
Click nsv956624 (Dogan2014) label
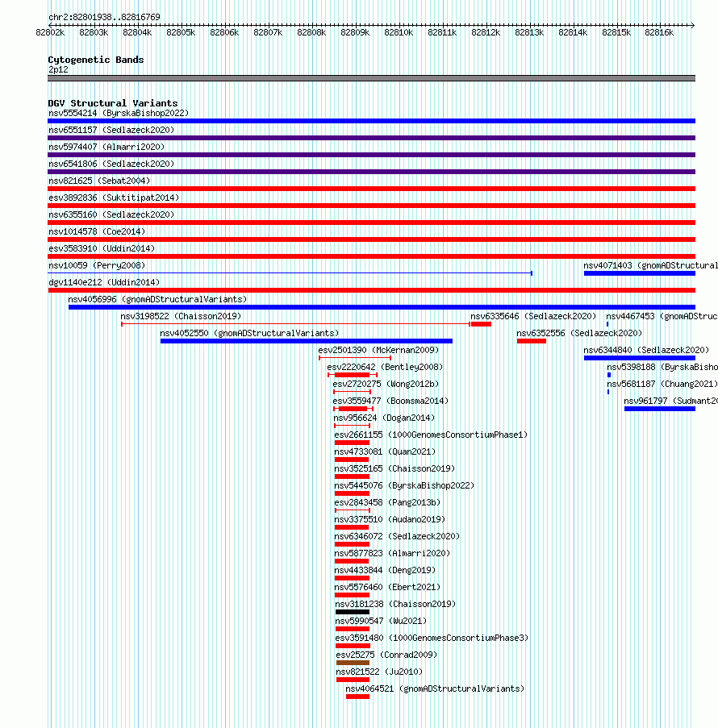click(x=384, y=418)
